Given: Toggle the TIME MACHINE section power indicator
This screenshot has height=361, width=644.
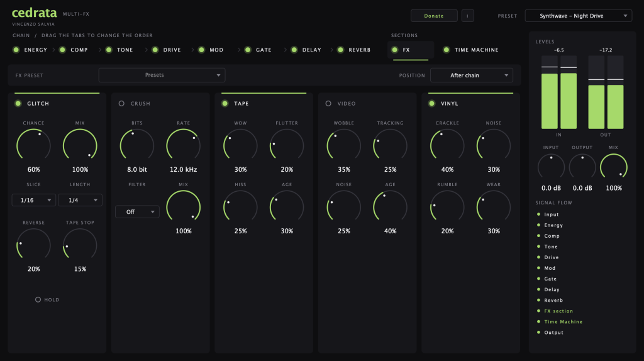Looking at the screenshot, I should 446,50.
